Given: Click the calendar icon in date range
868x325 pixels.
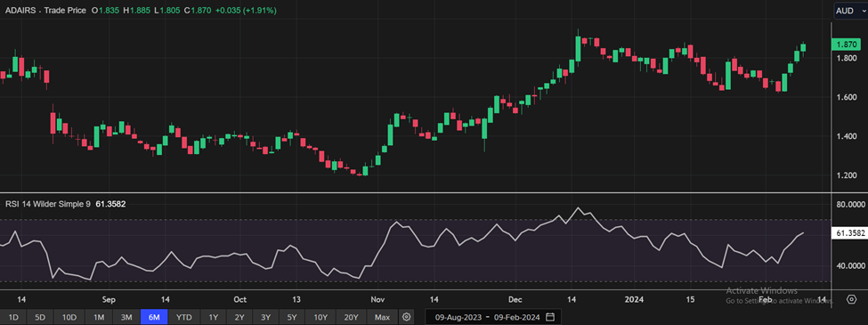Looking at the screenshot, I should 549,317.
